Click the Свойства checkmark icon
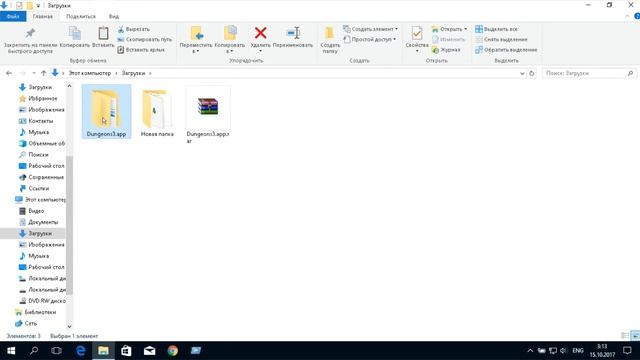Viewport: 640px width, 360px height. (x=417, y=33)
